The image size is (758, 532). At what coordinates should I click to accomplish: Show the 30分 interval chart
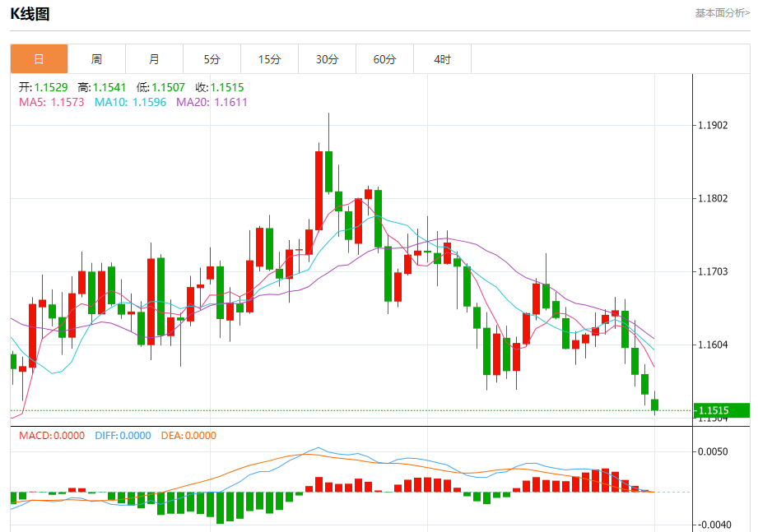pos(327,59)
